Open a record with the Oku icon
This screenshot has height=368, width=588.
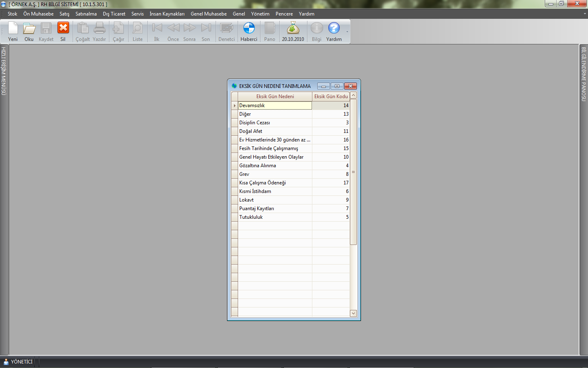click(29, 31)
